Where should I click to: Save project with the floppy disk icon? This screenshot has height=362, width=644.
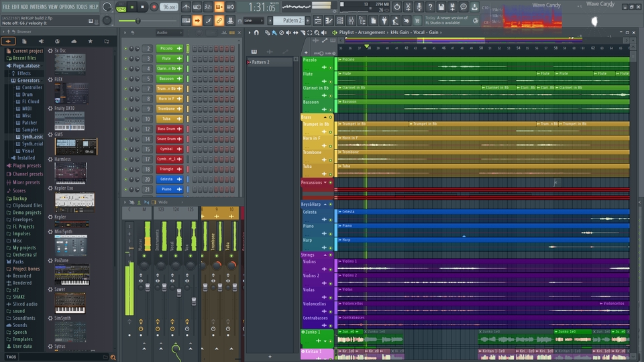click(x=441, y=7)
